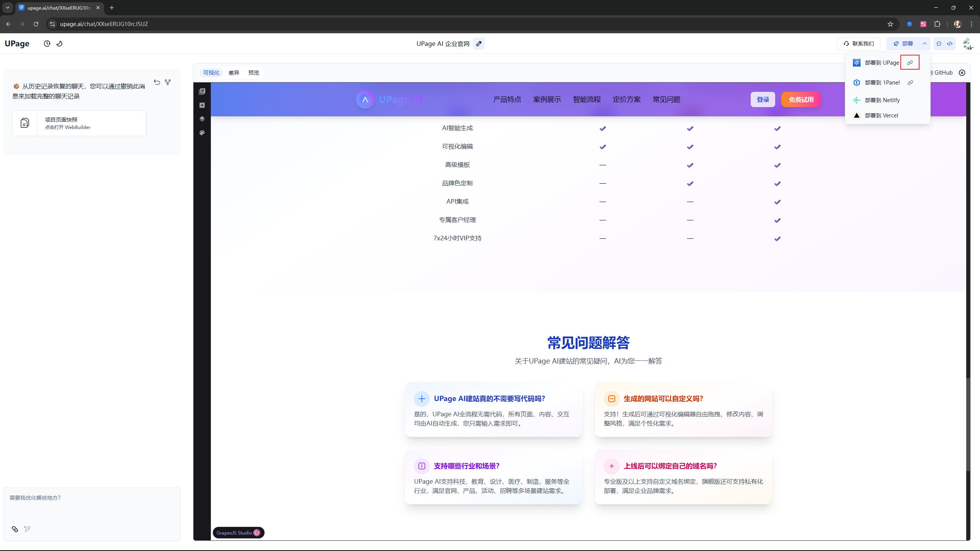Click the 联系我们 contact button
This screenshot has height=551, width=980.
(x=859, y=44)
